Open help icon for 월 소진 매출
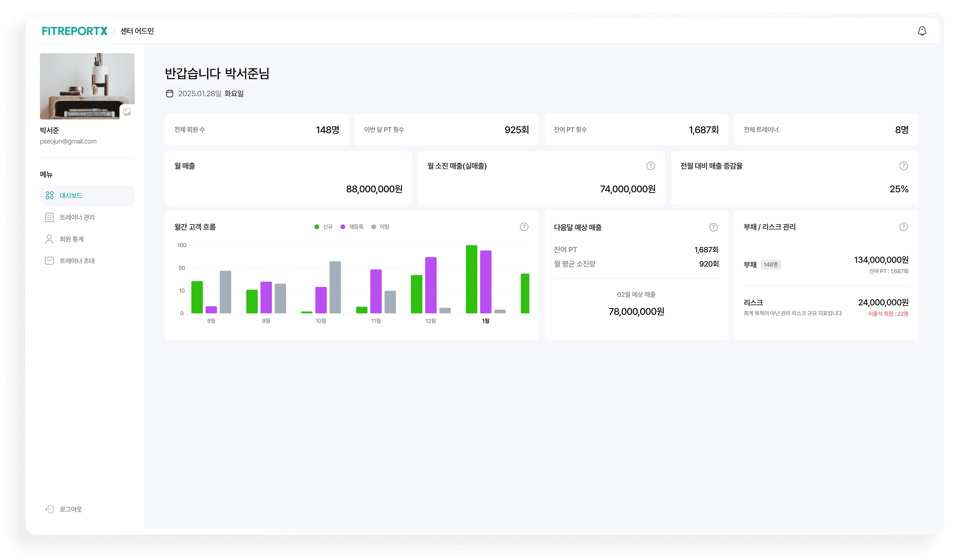The height and width of the screenshot is (560, 957). [x=650, y=166]
